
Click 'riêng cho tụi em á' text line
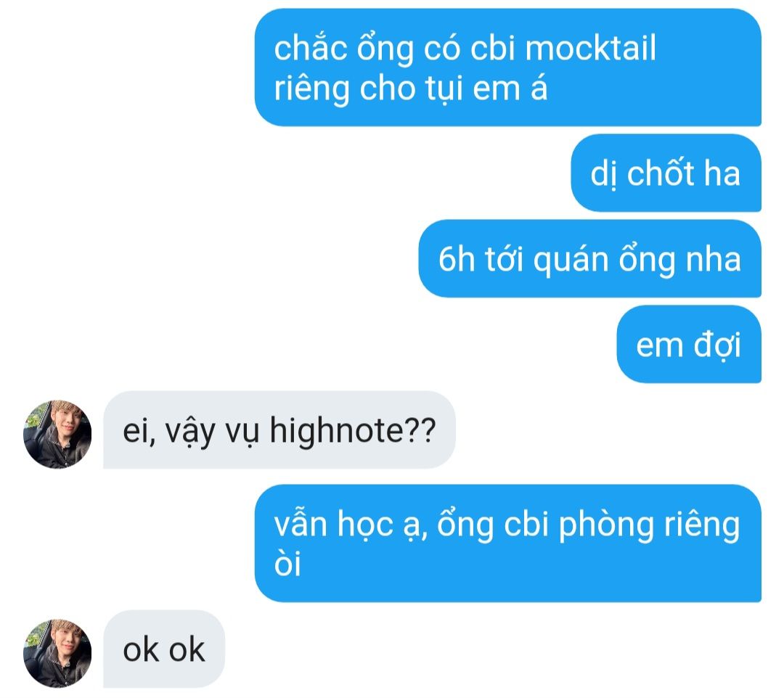(x=410, y=89)
